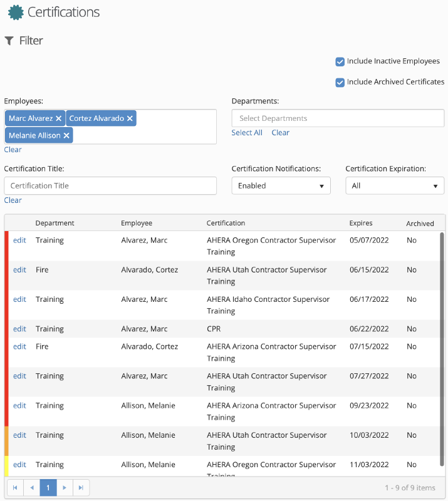Edit the certification expiring 09/23/2022

[19, 405]
